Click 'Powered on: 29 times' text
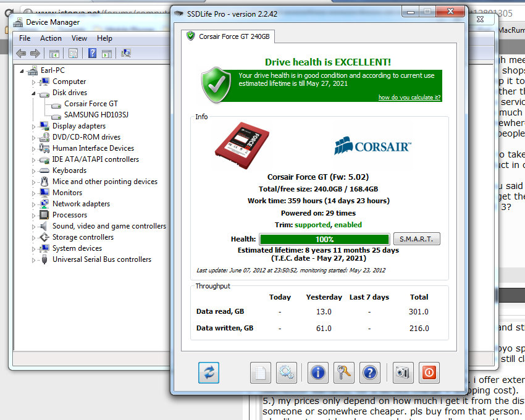Viewport: 525px width, 420px height. pos(318,213)
